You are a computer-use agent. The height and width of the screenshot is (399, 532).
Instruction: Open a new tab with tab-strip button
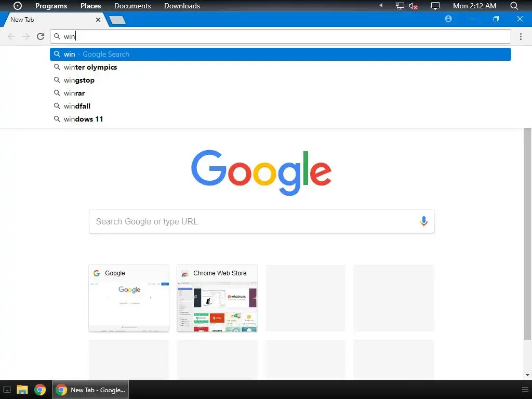click(x=117, y=20)
